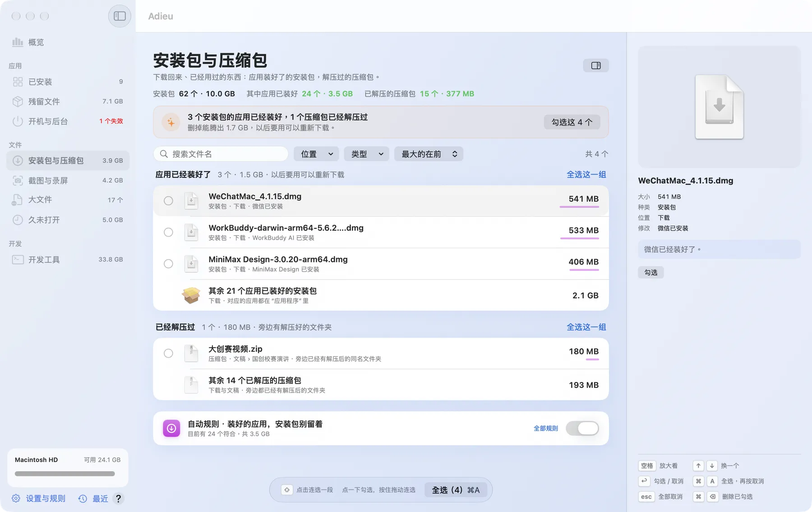Toggle the right detail panel icon

click(596, 65)
